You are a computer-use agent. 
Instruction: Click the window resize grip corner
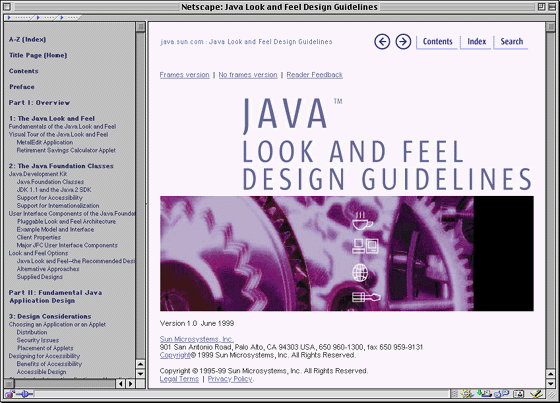tap(551, 394)
